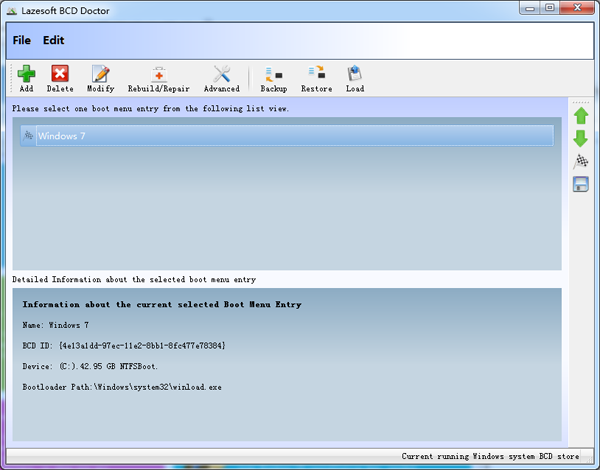Click the Load BCD store icon
Screen dimensions: 600x470
[355, 73]
